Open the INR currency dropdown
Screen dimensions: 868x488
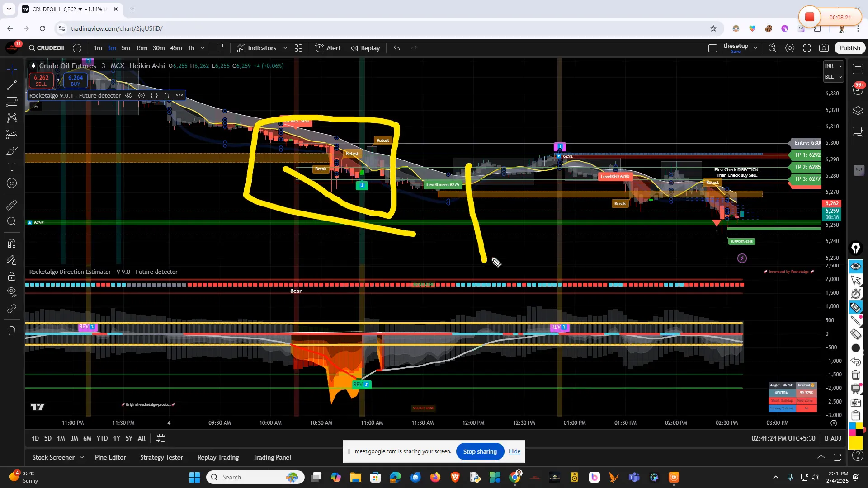[x=833, y=66]
